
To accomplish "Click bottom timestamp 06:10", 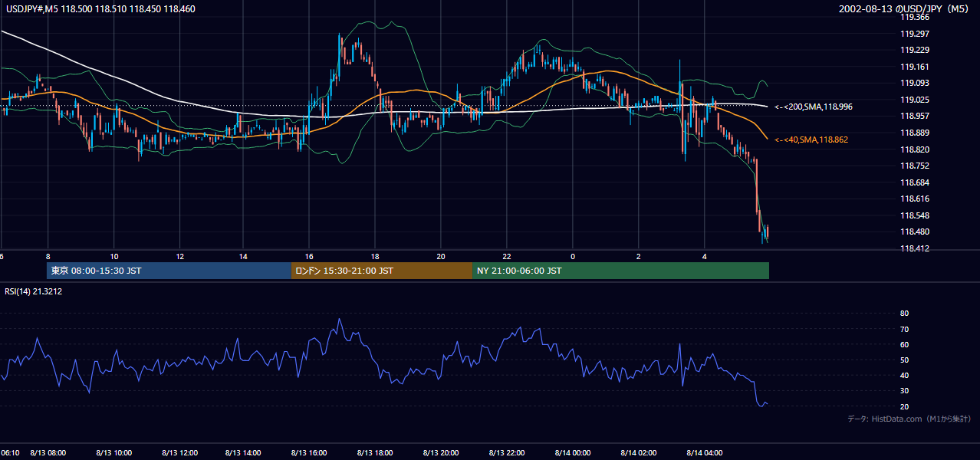I will [x=10, y=452].
